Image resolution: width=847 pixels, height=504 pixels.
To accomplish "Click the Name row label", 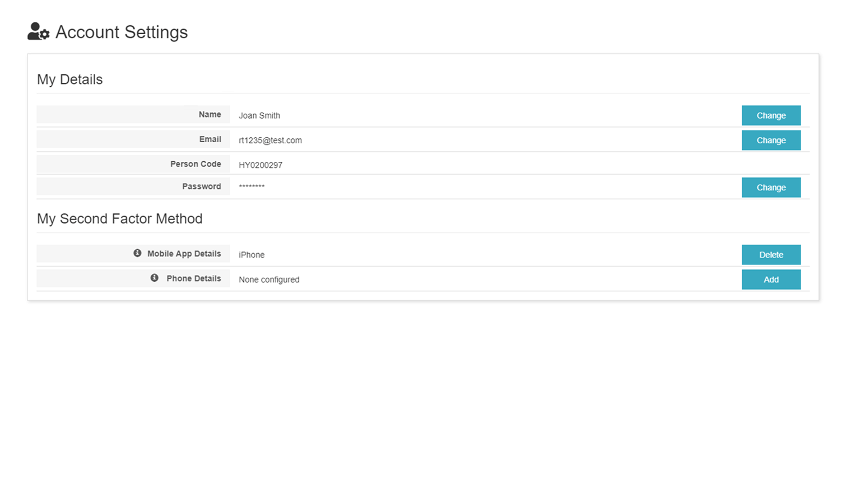I will [210, 114].
